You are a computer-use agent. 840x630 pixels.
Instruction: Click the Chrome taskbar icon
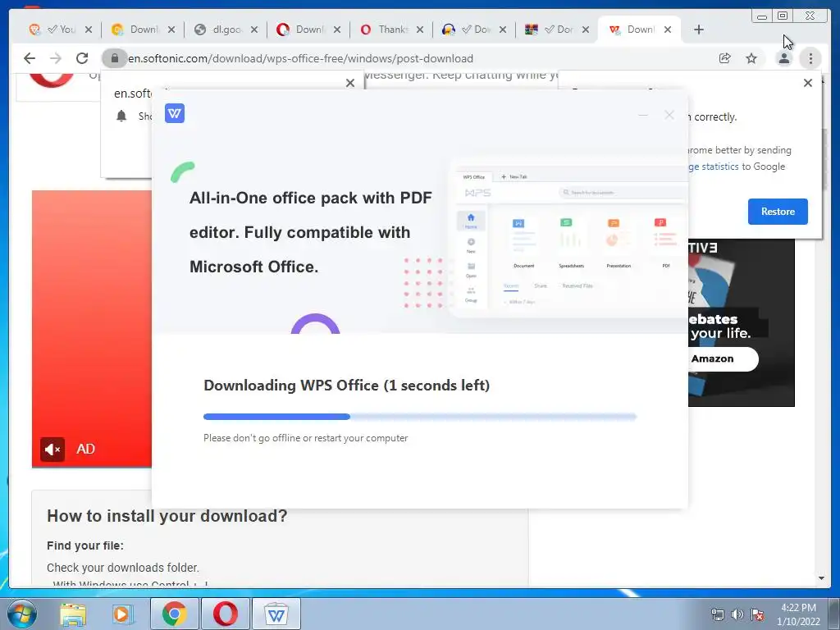coord(174,614)
